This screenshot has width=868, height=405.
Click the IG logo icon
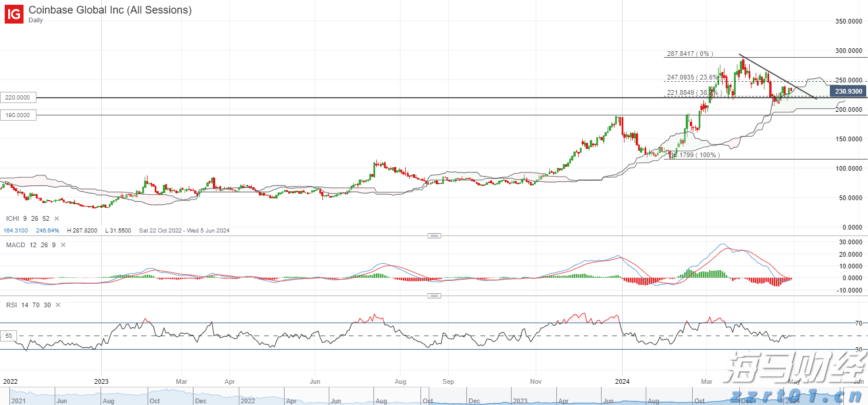[x=14, y=14]
